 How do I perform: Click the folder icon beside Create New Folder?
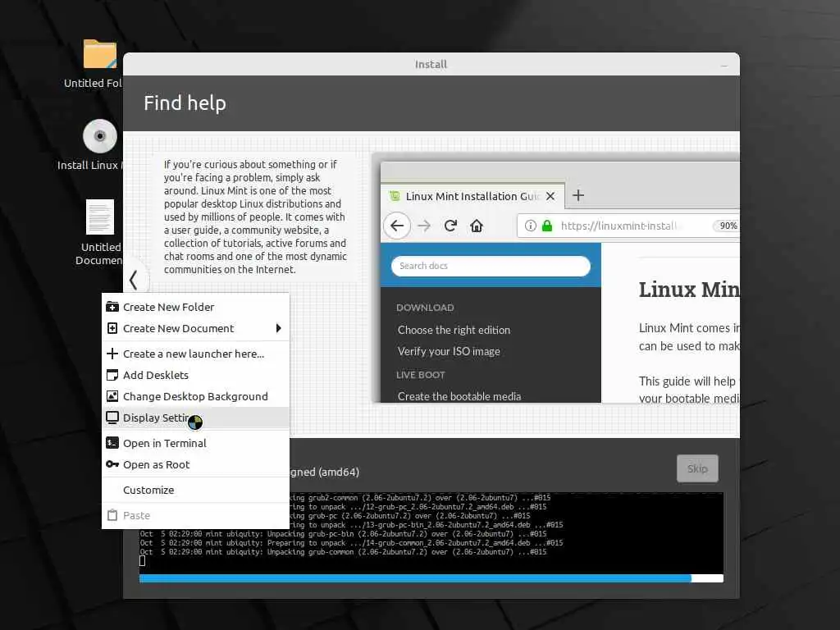(x=112, y=307)
